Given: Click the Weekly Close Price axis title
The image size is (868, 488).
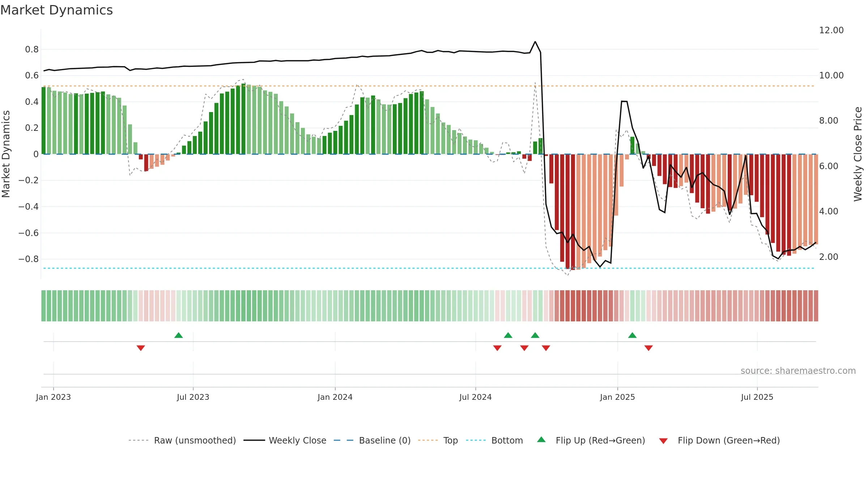Looking at the screenshot, I should tap(858, 154).
